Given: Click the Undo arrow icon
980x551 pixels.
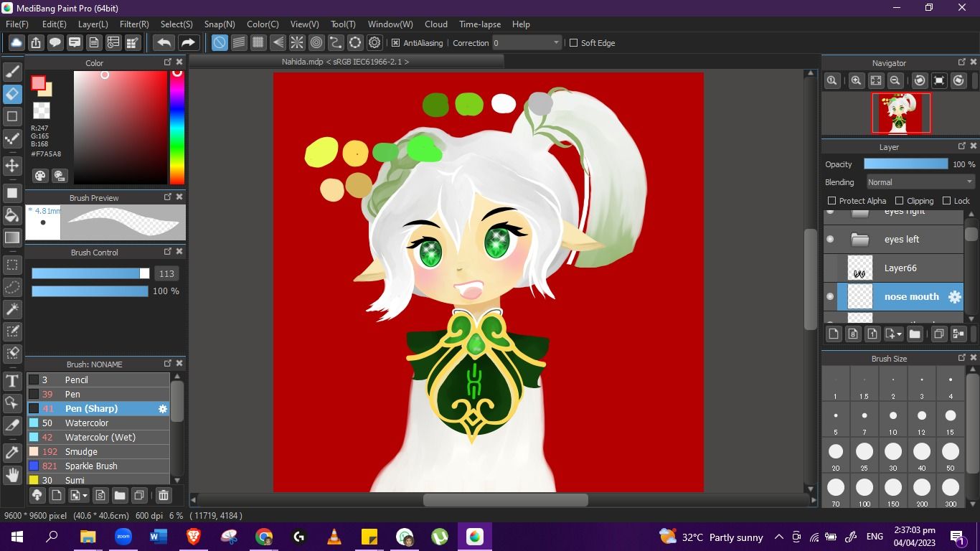Looking at the screenshot, I should 164,42.
